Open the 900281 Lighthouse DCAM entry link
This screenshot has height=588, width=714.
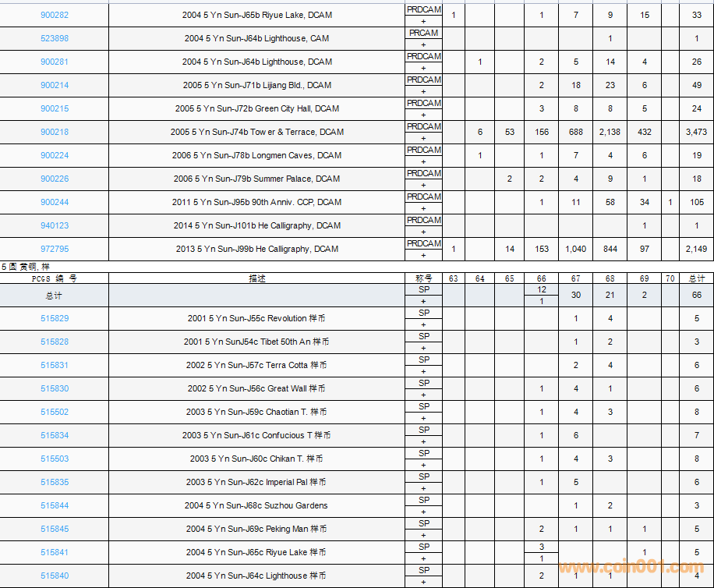tap(55, 62)
